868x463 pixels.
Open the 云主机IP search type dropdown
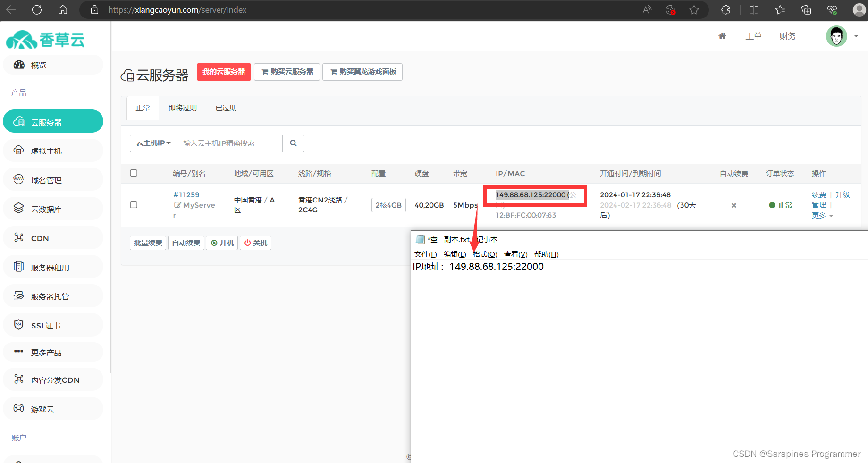point(153,143)
